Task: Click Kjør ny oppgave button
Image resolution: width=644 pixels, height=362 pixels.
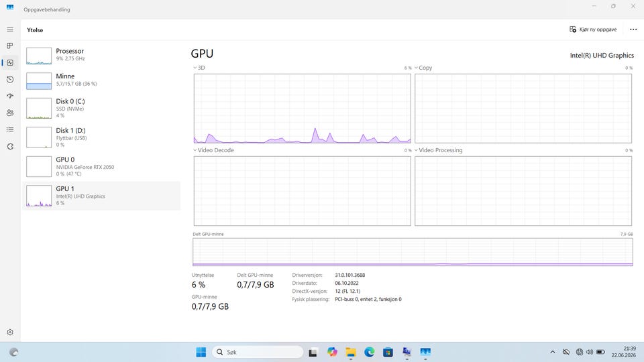Action: (x=593, y=29)
